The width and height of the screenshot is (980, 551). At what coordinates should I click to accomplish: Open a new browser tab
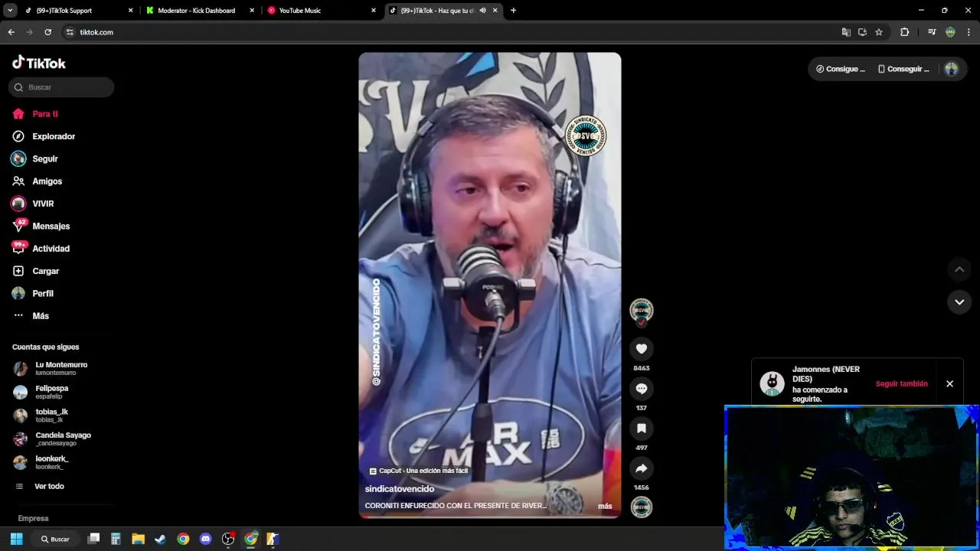point(513,11)
